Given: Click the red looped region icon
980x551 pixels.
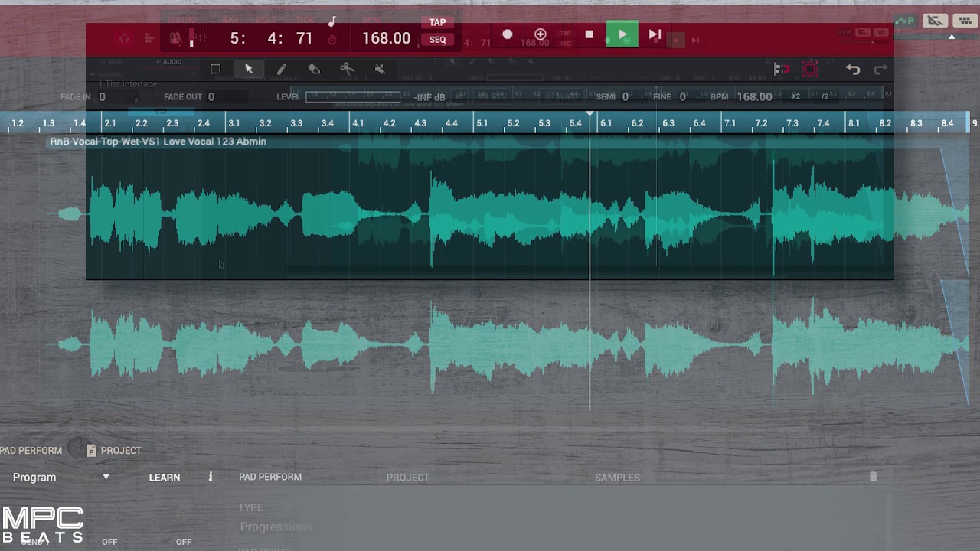Looking at the screenshot, I should click(x=810, y=70).
